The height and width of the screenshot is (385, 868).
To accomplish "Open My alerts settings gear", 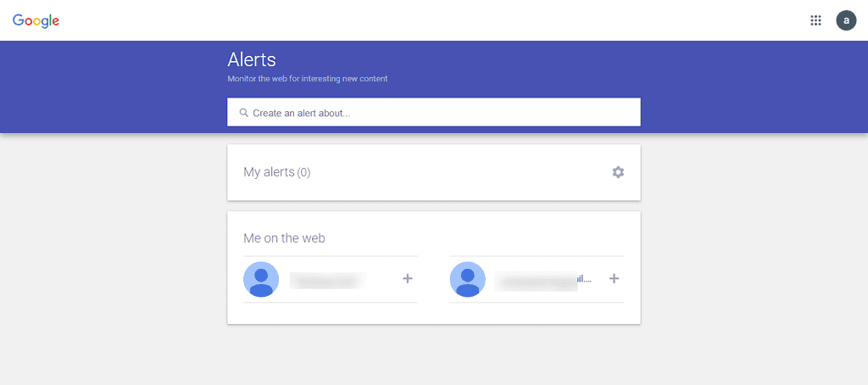I will tap(618, 172).
